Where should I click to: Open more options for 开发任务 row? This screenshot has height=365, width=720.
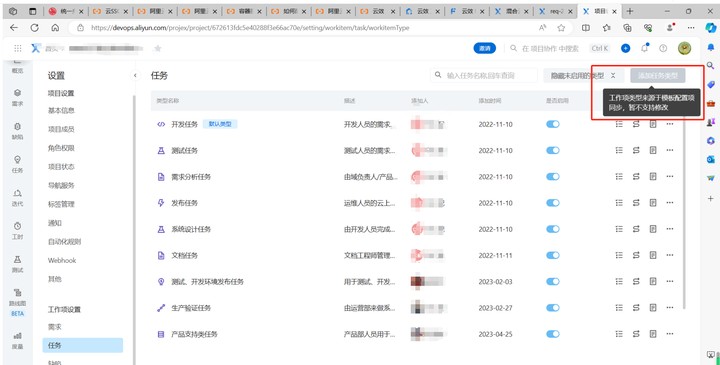[670, 124]
